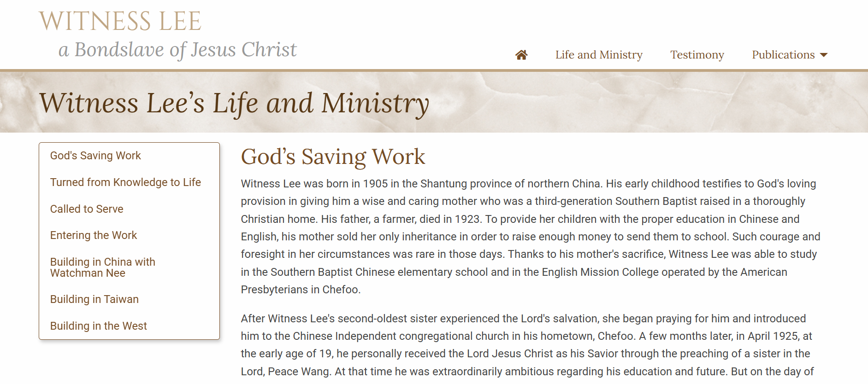This screenshot has width=868, height=384.
Task: Open the Life and Ministry menu item
Action: click(598, 55)
